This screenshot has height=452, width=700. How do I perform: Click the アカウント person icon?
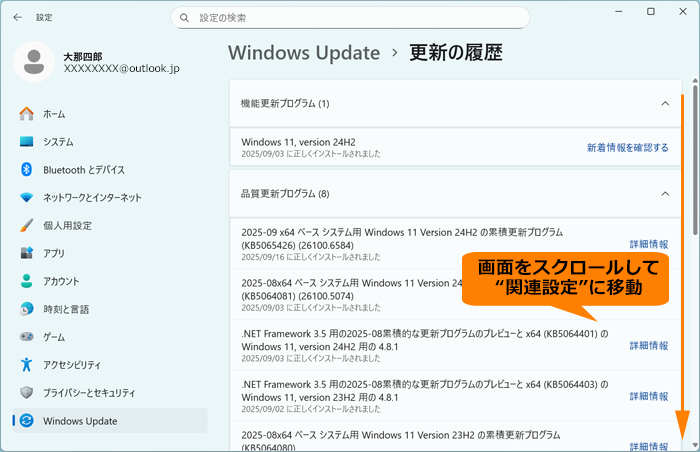26,281
